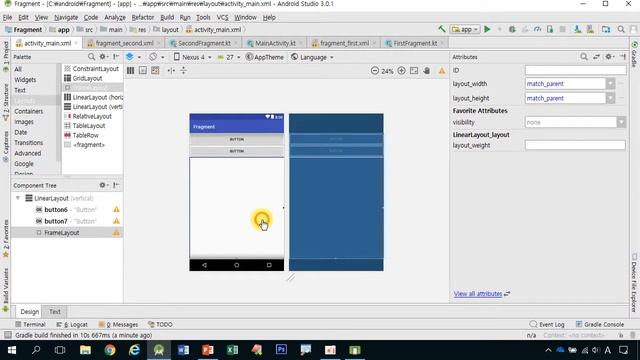Switch to the MainActivity.kt tab
This screenshot has width=640, height=360.
pyautogui.click(x=275, y=43)
